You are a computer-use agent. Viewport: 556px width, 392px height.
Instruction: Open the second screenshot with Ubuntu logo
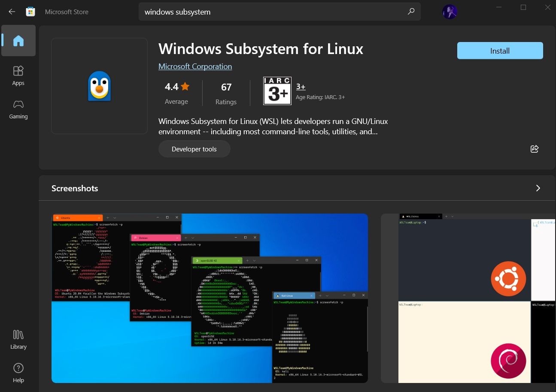[468, 298]
